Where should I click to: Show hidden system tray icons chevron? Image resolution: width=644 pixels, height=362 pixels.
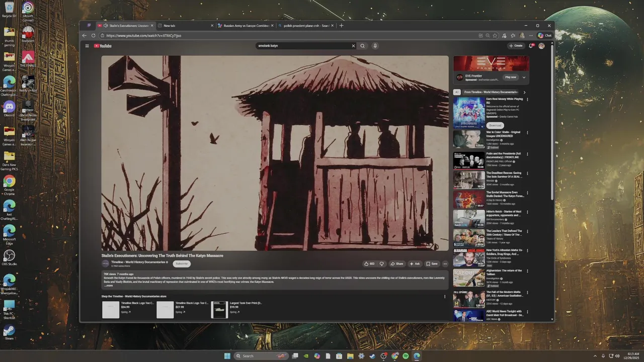pyautogui.click(x=595, y=356)
